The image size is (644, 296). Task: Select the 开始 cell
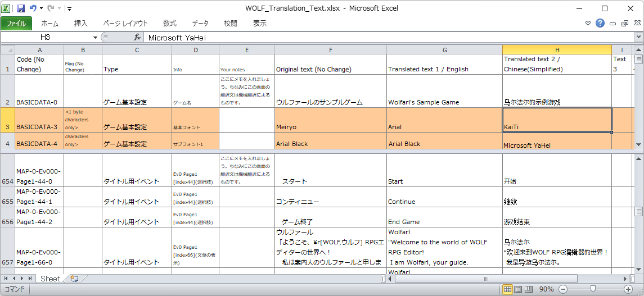click(x=557, y=171)
